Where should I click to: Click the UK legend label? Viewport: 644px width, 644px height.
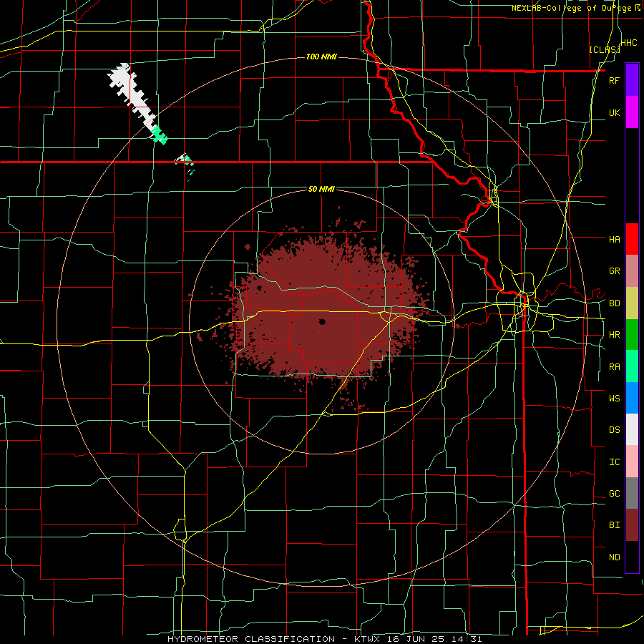(x=614, y=112)
